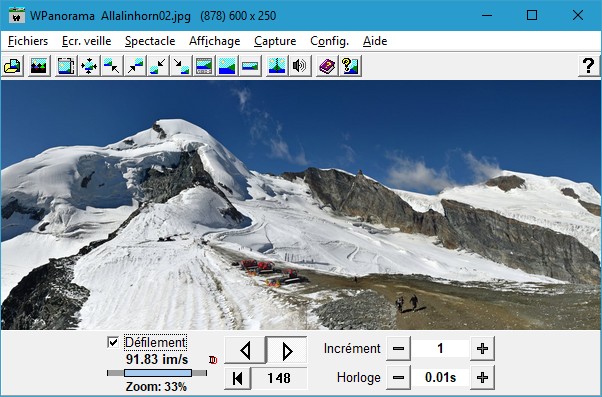Toggle sound with the speaker icon

point(300,66)
